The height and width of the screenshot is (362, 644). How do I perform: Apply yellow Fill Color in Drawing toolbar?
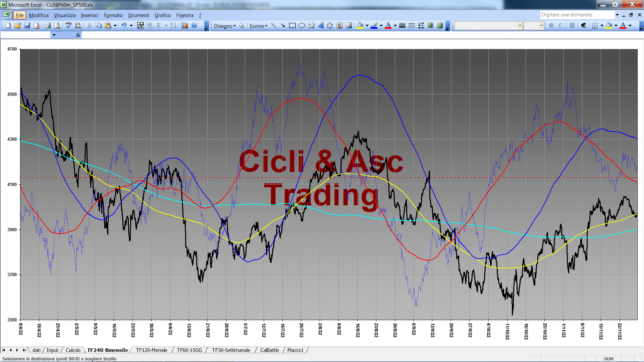pos(360,25)
